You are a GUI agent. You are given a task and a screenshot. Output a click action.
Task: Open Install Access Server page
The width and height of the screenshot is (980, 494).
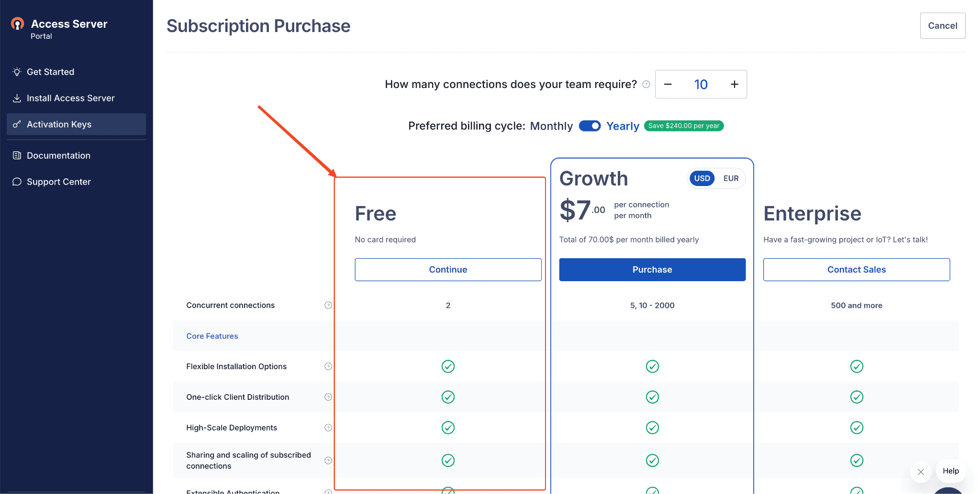click(70, 98)
